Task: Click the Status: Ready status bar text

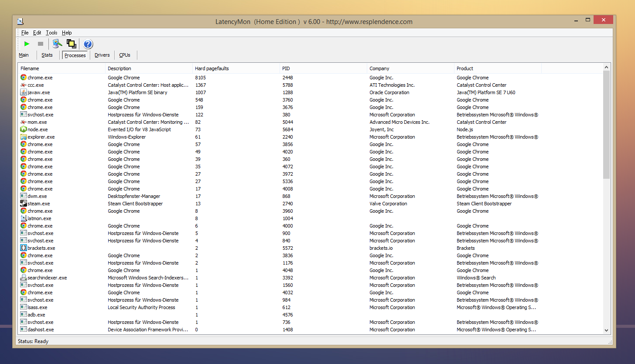Action: [33, 341]
